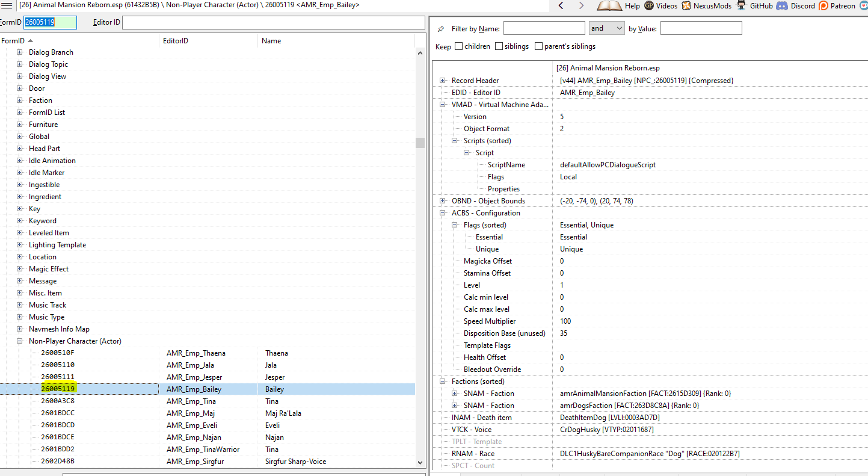This screenshot has height=476, width=868.
Task: Select the AMR_Emp_Eveli record row
Action: [208, 425]
